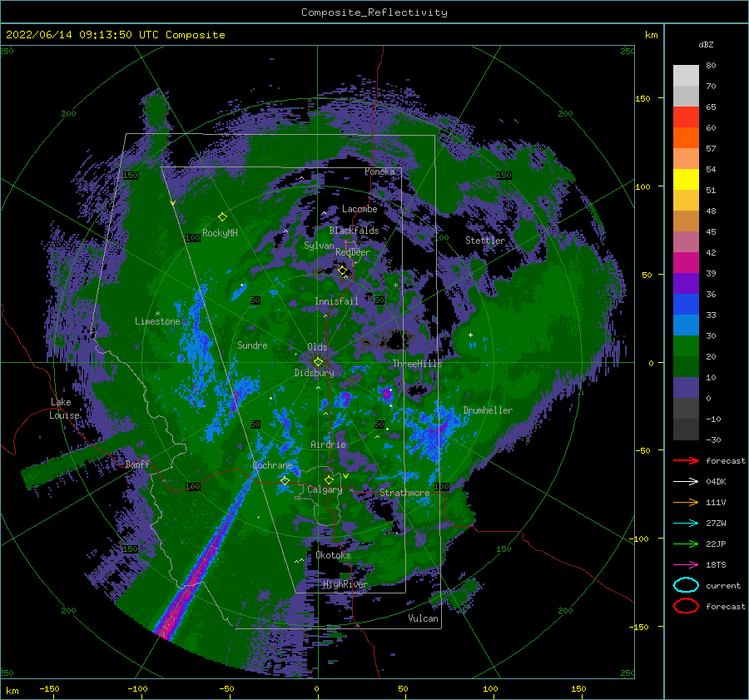Viewport: 749px width, 700px height.
Task: Click the timestamp 2022/06/14 09:13:50 UTC Composite
Action: 115,35
